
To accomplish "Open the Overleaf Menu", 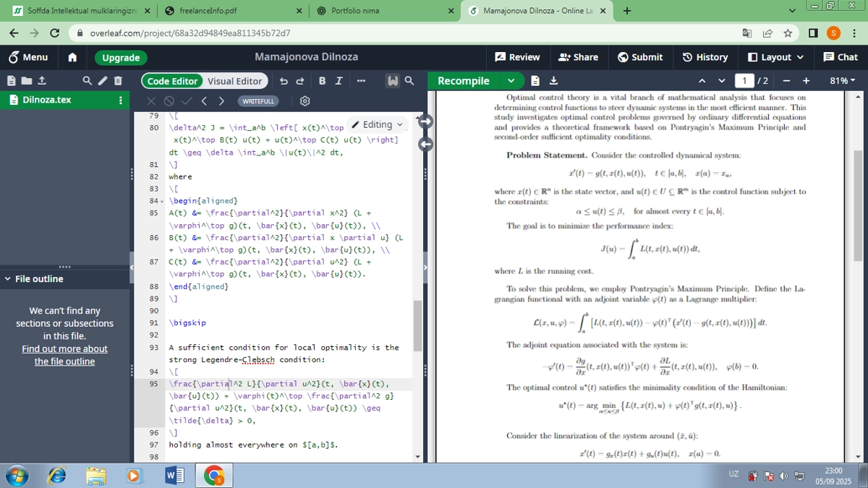I will click(x=27, y=57).
